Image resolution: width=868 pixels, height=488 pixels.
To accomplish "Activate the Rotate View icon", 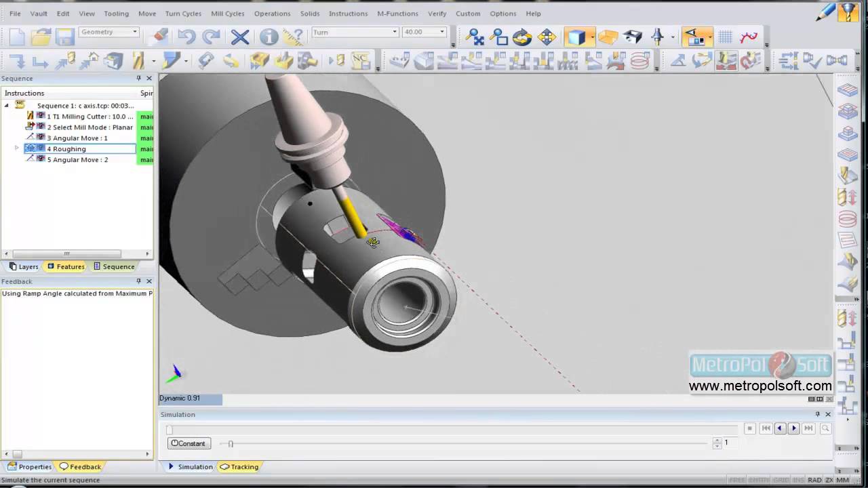I will tap(522, 37).
